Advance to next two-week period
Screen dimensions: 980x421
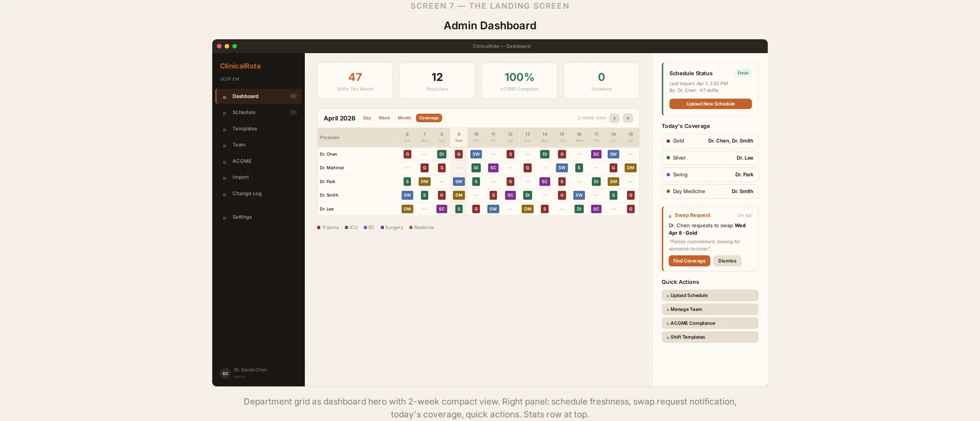(628, 118)
